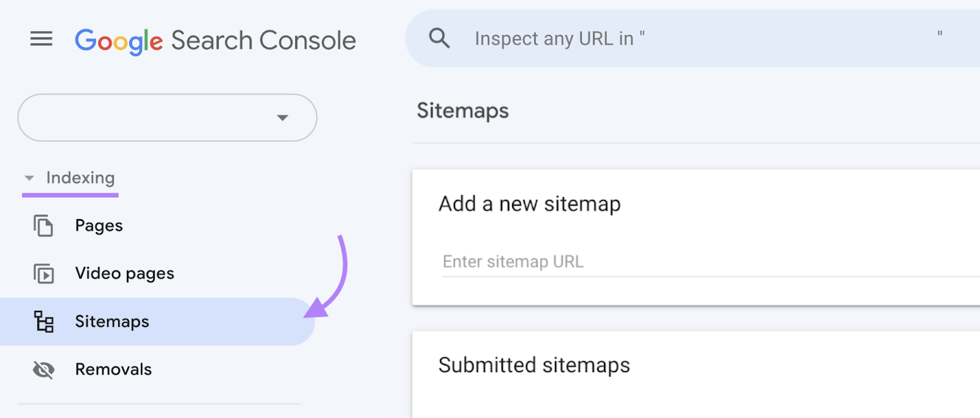Click the Indexing disclosure triangle
Viewport: 980px width, 418px height.
click(x=29, y=177)
